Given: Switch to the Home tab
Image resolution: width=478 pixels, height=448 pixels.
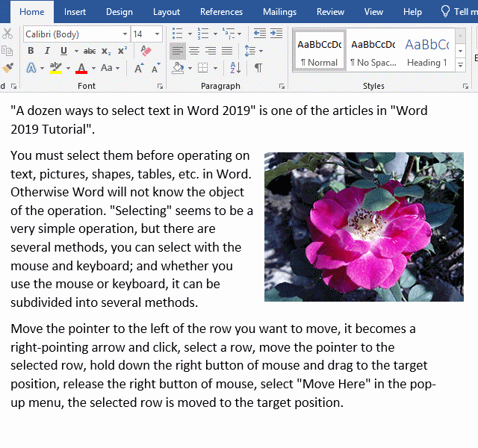Looking at the screenshot, I should [32, 12].
